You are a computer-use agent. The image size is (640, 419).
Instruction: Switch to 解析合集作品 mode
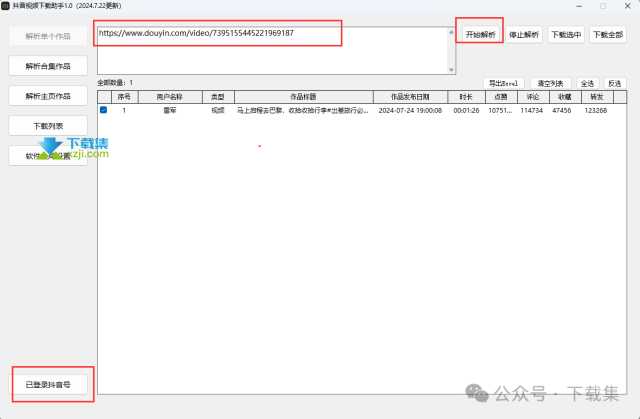tap(48, 66)
